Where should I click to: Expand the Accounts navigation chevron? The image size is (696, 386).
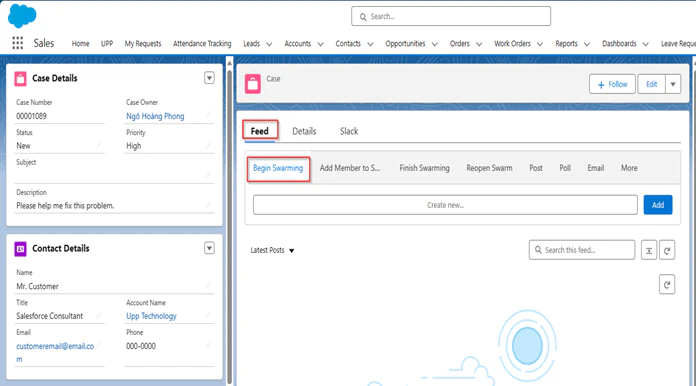pyautogui.click(x=320, y=44)
